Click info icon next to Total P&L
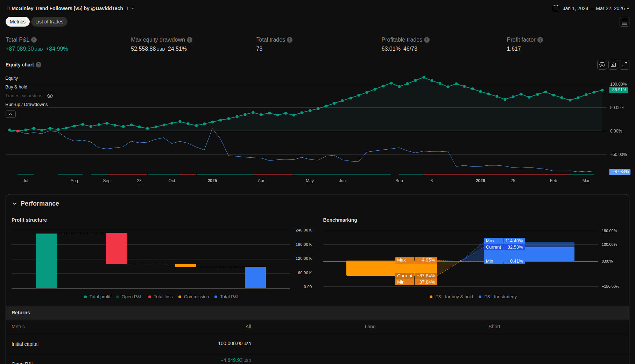Image resolution: width=635 pixels, height=364 pixels. coord(34,40)
